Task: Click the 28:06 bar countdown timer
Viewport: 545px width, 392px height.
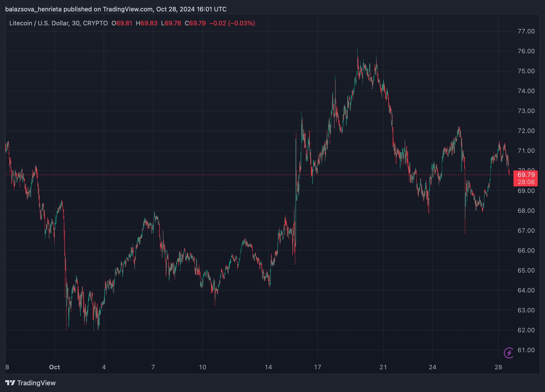Action: click(526, 182)
